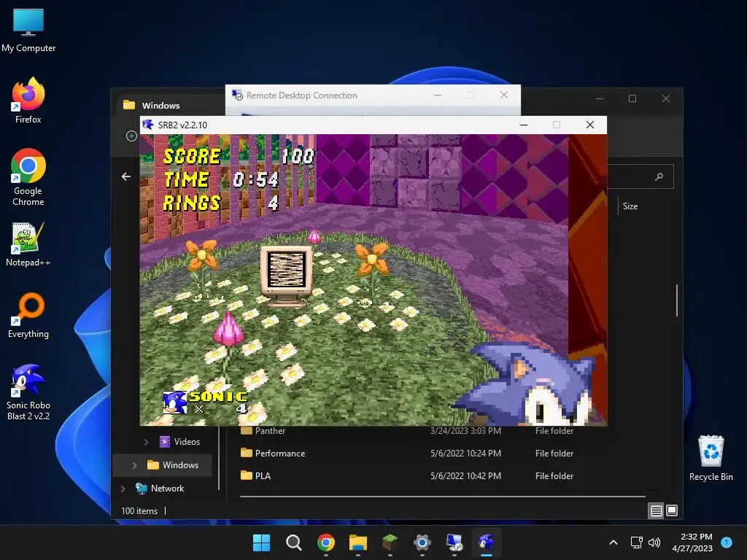Expand the Network tree node
Image resolution: width=747 pixels, height=560 pixels.
pyautogui.click(x=123, y=489)
